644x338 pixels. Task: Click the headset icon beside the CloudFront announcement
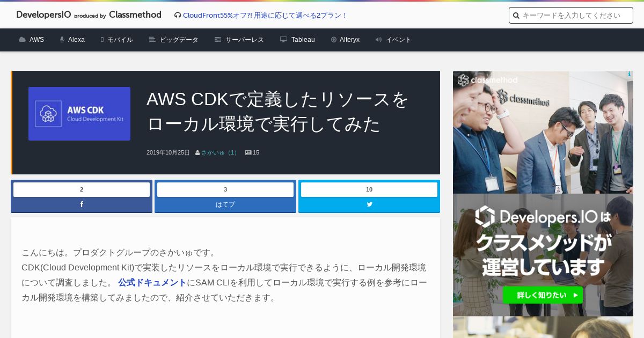point(178,16)
